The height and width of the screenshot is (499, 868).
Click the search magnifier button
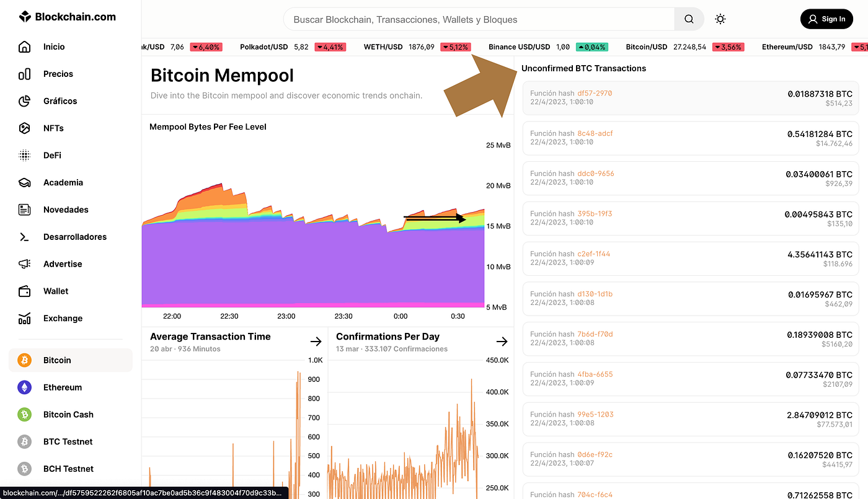tap(689, 19)
